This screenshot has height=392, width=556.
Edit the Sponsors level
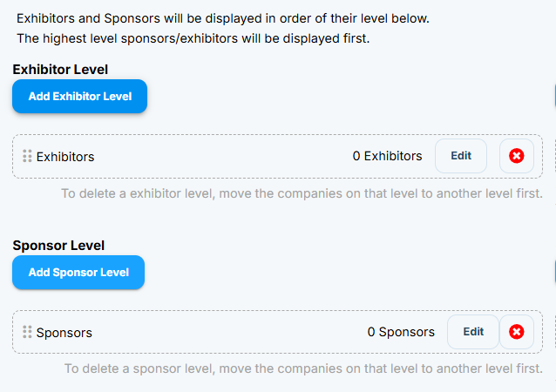[x=473, y=332]
